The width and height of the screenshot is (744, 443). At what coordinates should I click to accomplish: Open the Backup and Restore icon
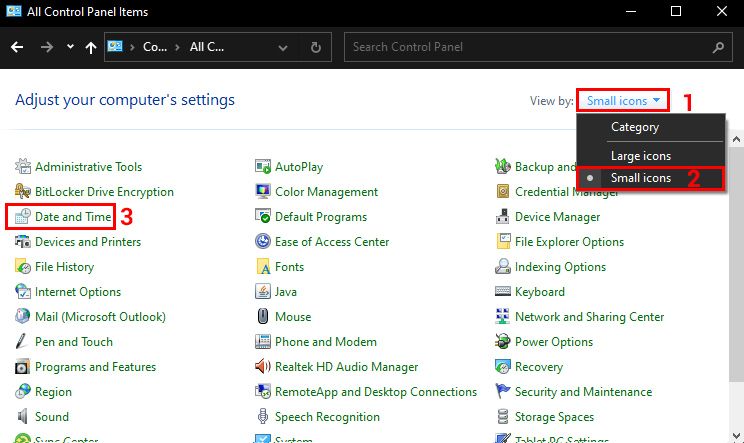point(502,166)
